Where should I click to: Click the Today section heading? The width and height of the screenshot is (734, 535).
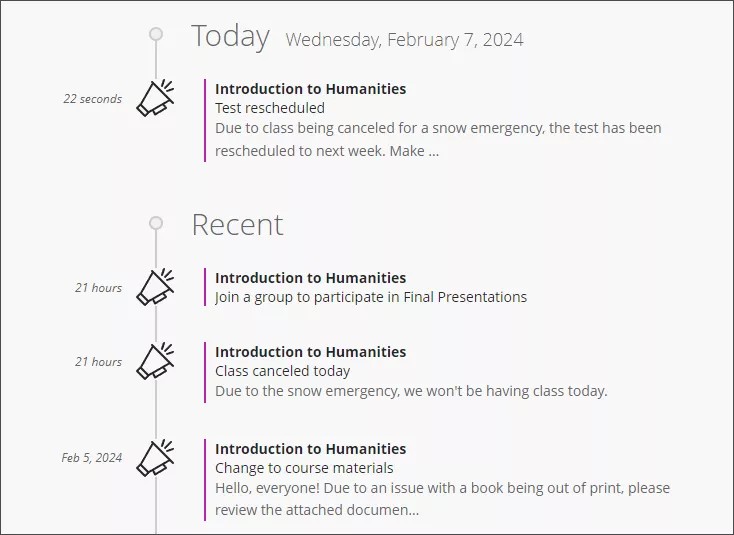tap(230, 37)
